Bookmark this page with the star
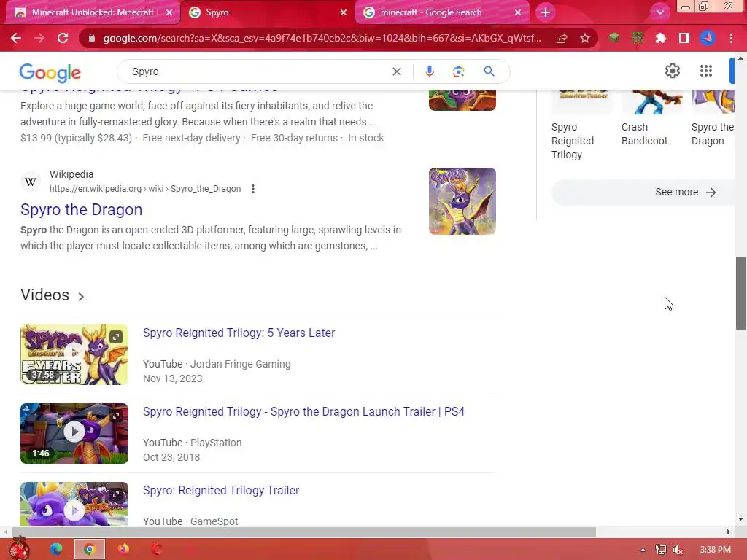 coord(585,38)
